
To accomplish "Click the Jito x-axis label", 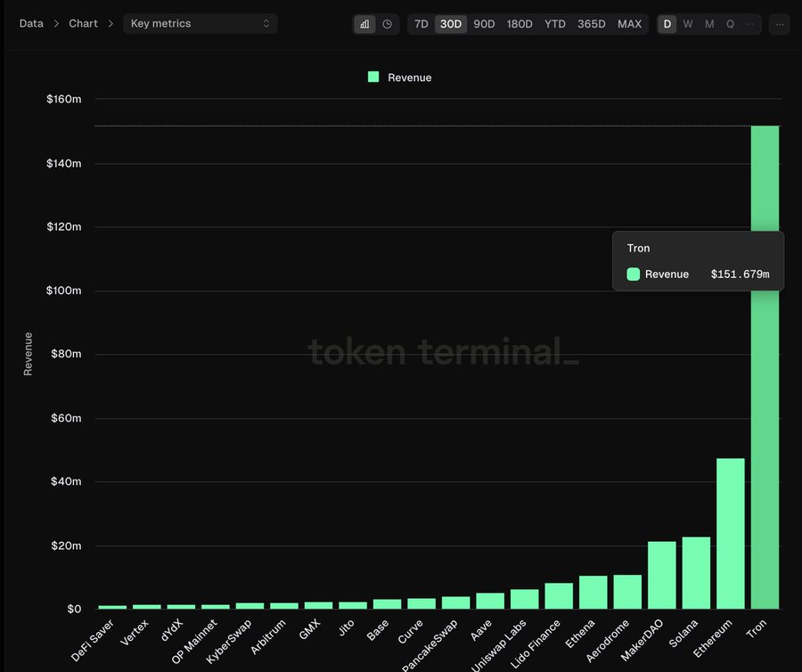I will (347, 627).
